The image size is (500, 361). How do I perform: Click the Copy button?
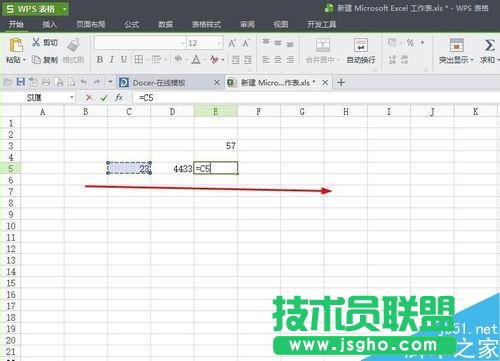pyautogui.click(x=45, y=60)
